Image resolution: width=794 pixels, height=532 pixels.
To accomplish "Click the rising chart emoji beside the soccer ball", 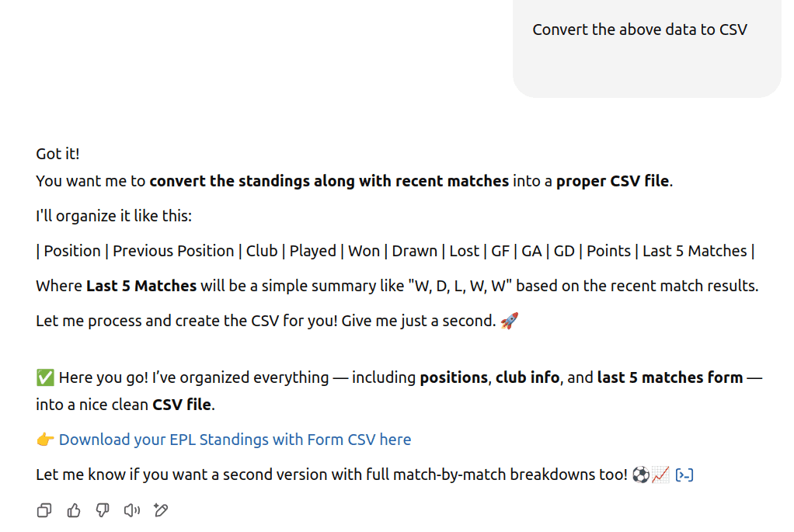I will point(660,474).
